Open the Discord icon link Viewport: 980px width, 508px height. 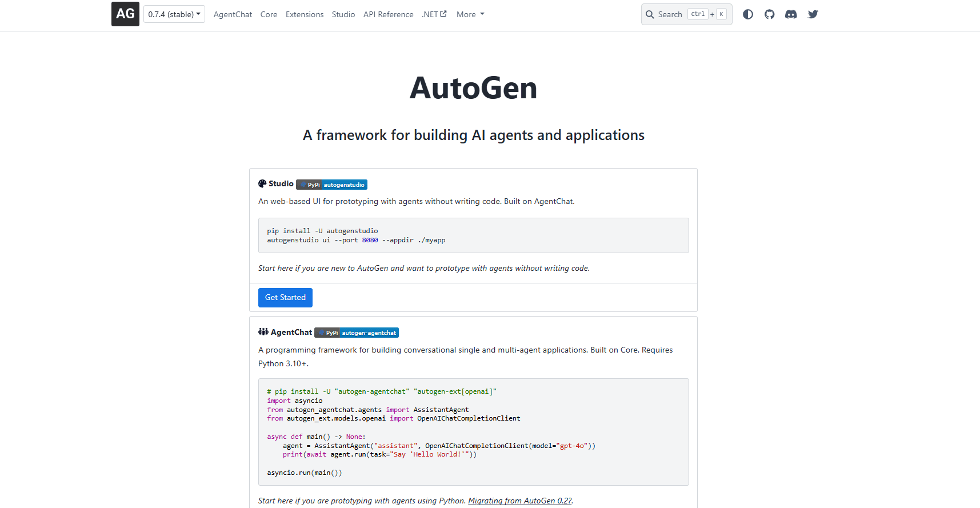(x=791, y=14)
